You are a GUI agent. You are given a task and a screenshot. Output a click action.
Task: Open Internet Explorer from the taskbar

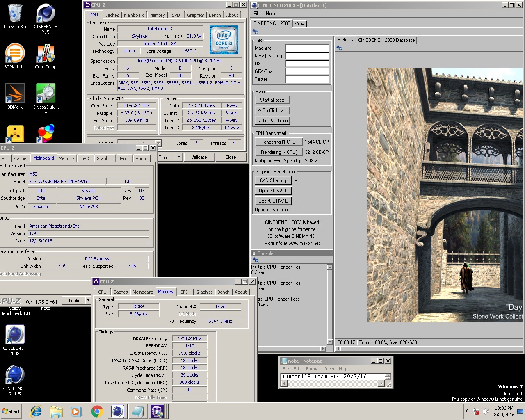click(36, 411)
